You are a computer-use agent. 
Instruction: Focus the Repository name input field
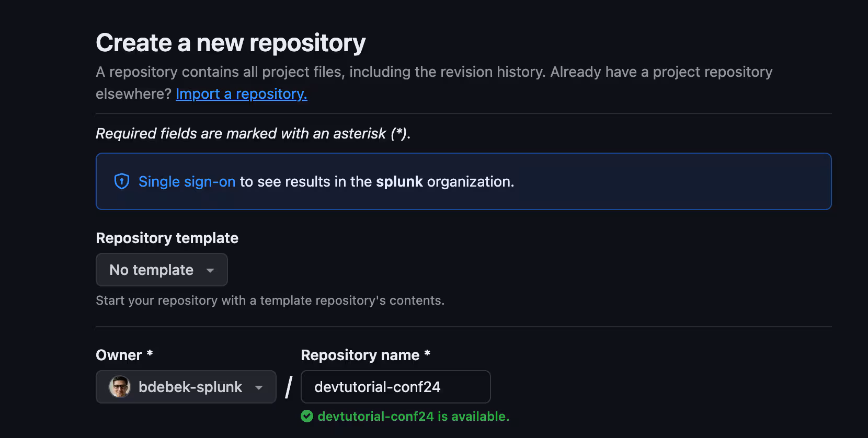[395, 387]
